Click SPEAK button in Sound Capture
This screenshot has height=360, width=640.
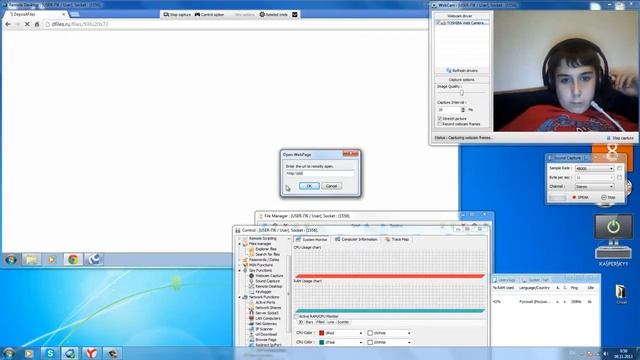(x=580, y=197)
